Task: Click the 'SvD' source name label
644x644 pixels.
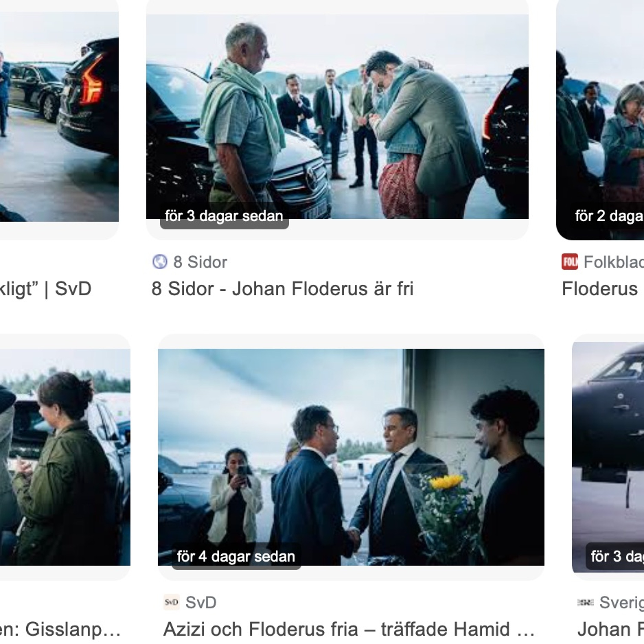Action: tap(201, 602)
